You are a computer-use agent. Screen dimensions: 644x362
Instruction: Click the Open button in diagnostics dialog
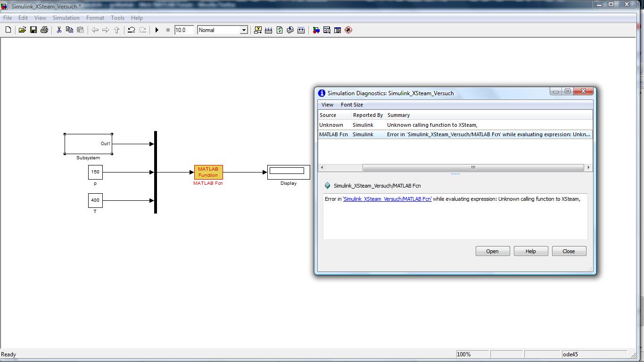pyautogui.click(x=492, y=251)
